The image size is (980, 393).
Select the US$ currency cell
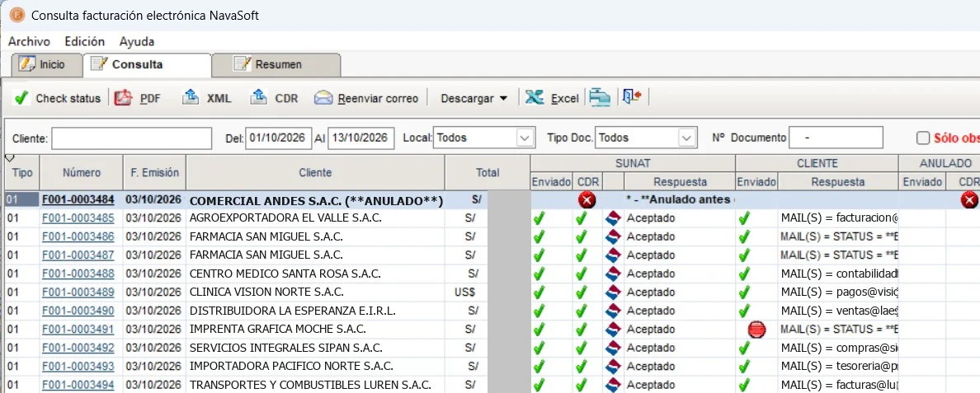465,292
